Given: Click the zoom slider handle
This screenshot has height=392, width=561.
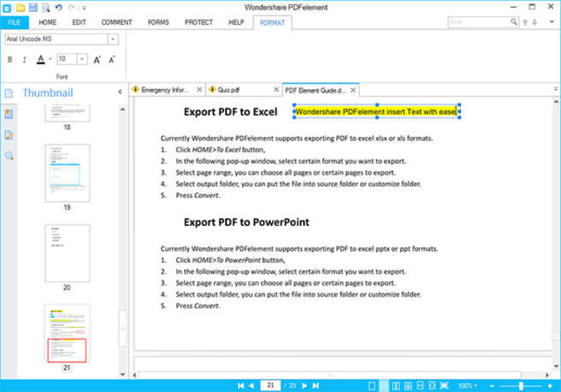Looking at the screenshot, I should [x=521, y=386].
